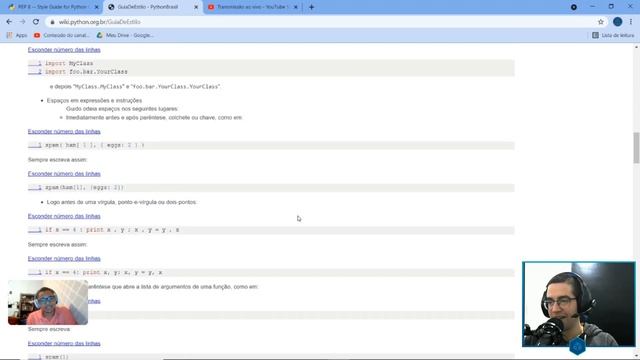Click the page vertical scrollbar thumb
The height and width of the screenshot is (360, 640).
(636, 148)
